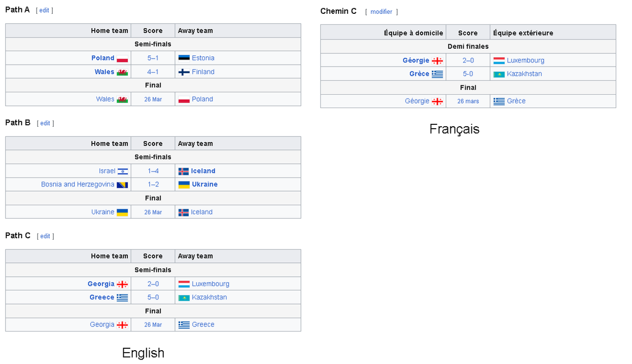Click the Iceland flag in Path B final row
The height and width of the screenshot is (364, 632).
(x=184, y=213)
